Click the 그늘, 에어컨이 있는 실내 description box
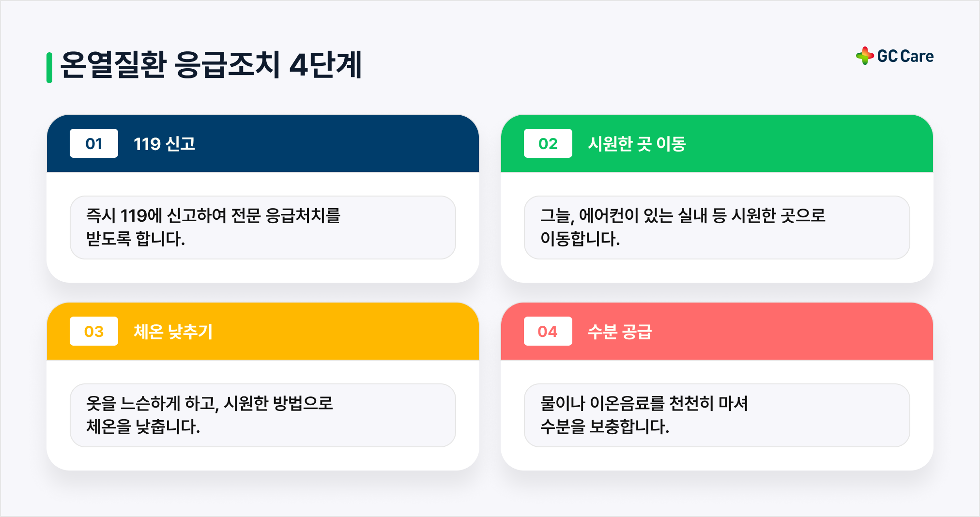Viewport: 980px width, 517px height. click(717, 228)
